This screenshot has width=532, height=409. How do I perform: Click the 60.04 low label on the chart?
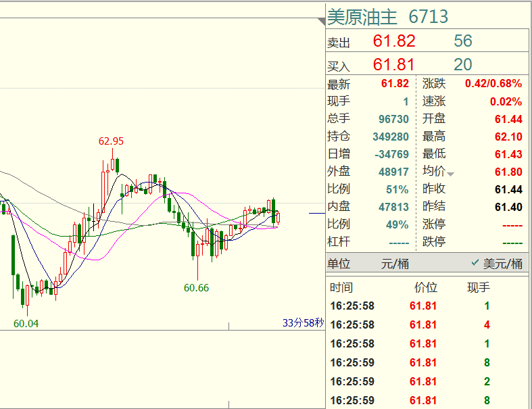pos(26,324)
